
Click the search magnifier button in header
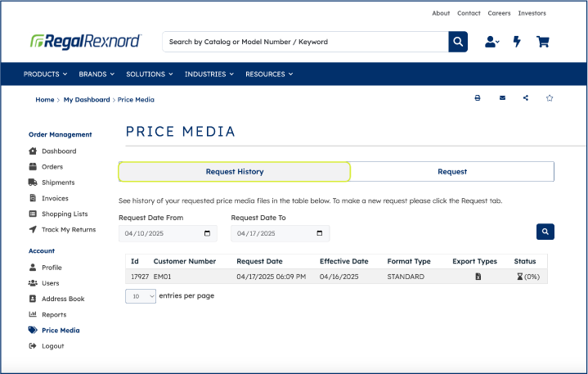click(458, 42)
